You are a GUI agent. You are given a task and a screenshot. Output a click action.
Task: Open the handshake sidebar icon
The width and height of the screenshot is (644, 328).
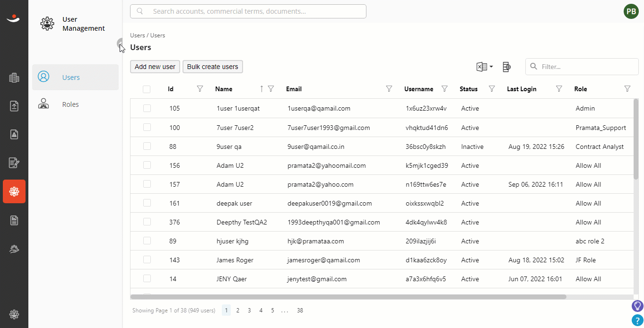click(14, 249)
